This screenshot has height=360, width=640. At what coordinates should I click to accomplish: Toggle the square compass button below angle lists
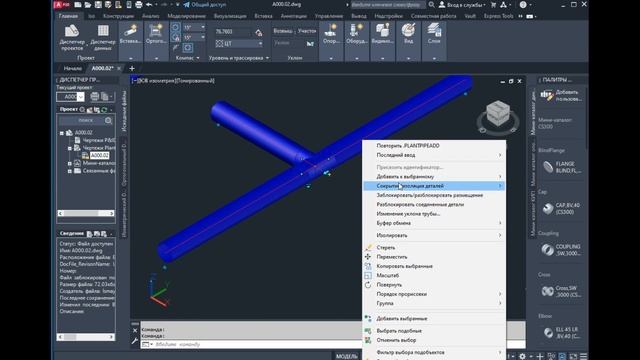[187, 48]
